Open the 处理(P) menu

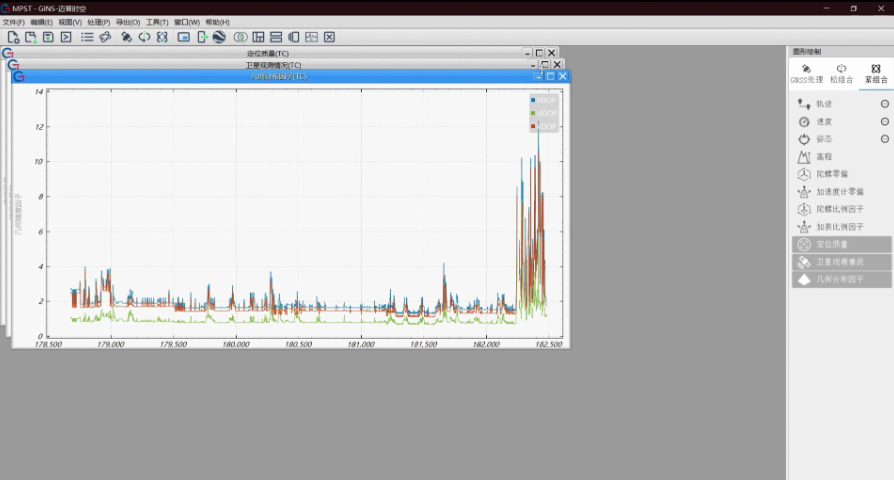[x=98, y=22]
